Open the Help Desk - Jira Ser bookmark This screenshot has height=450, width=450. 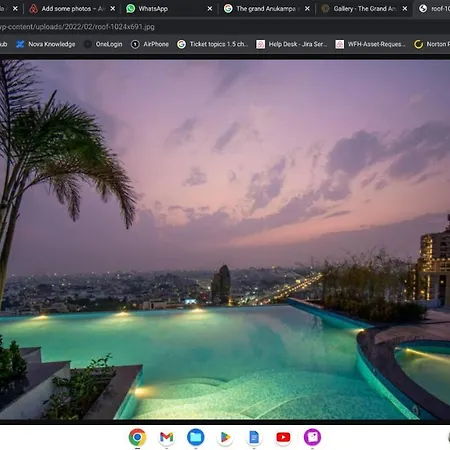[292, 44]
